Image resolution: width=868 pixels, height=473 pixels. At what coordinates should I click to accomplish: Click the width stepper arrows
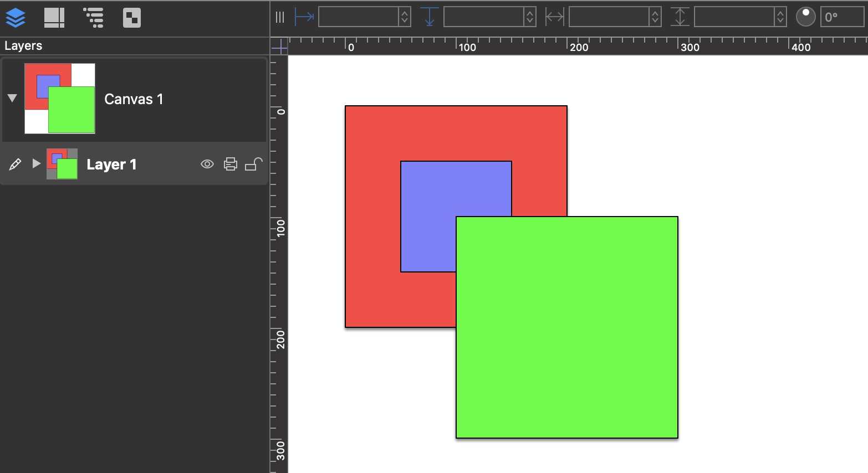pyautogui.click(x=656, y=17)
